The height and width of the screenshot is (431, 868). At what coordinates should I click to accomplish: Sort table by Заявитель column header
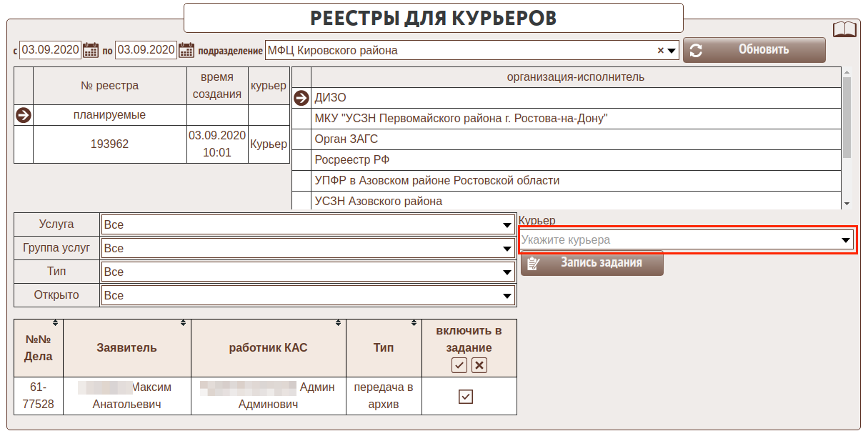[126, 348]
